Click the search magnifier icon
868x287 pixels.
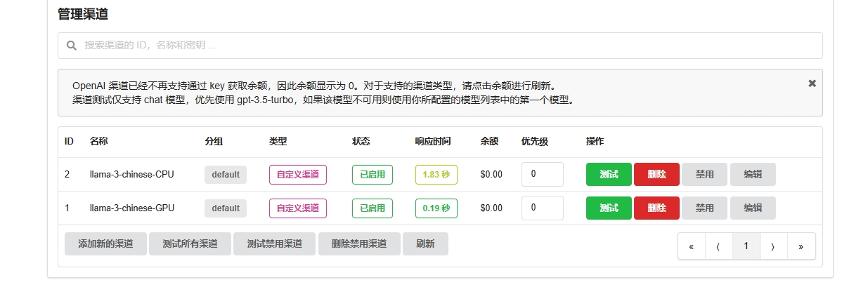(71, 46)
